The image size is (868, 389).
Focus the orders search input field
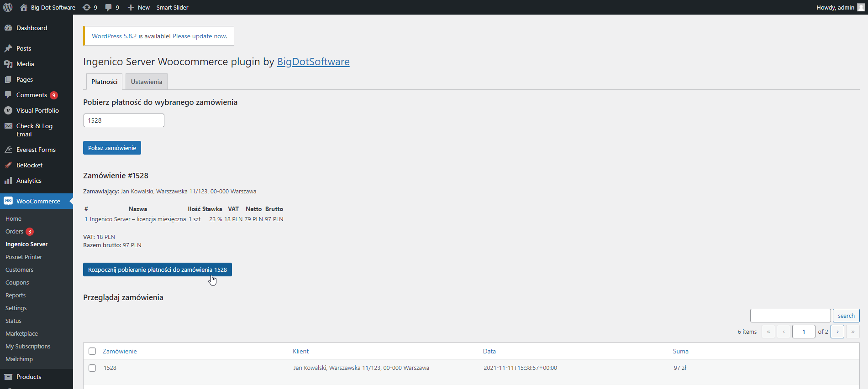coord(790,316)
